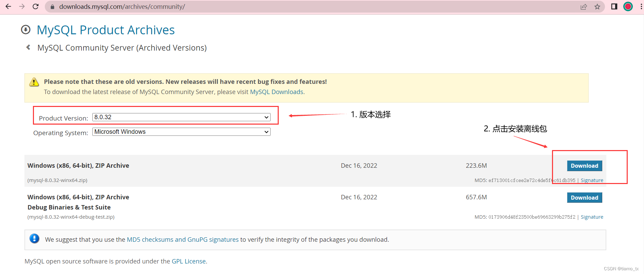Open Signature link for the debug-test archive
644x274 pixels.
click(592, 217)
